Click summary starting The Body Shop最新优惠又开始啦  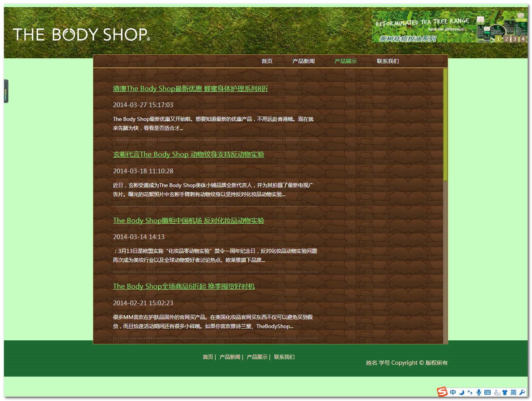click(213, 123)
